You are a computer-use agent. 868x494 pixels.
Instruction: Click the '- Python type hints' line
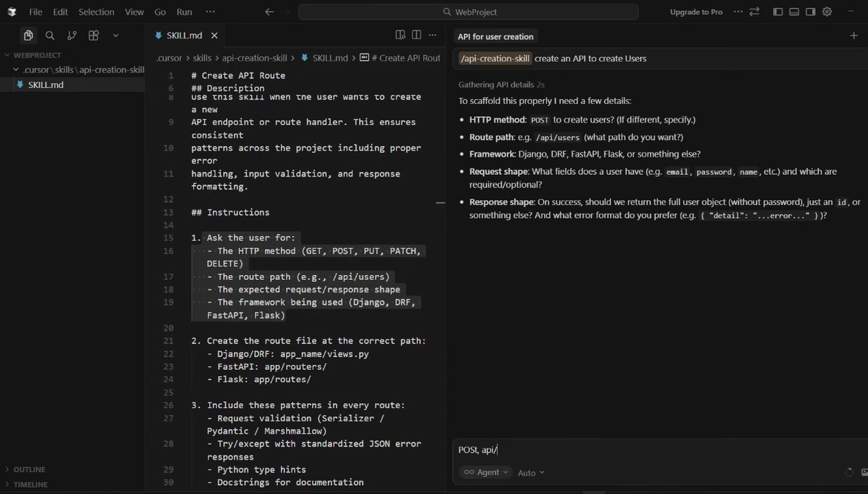[x=256, y=470]
